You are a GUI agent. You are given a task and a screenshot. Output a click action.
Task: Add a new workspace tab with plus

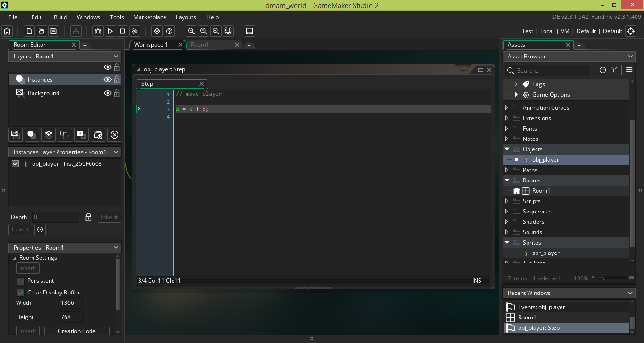coord(250,46)
